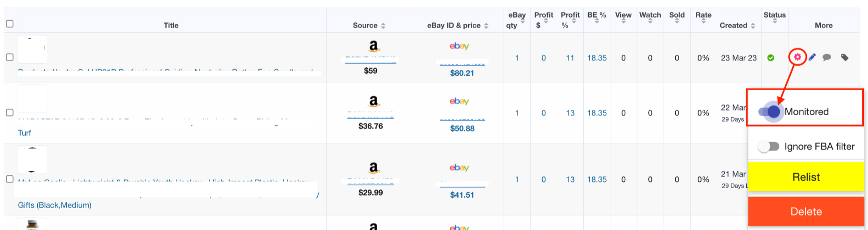Click the red gear settings icon in first row
The image size is (868, 230).
coord(798,57)
